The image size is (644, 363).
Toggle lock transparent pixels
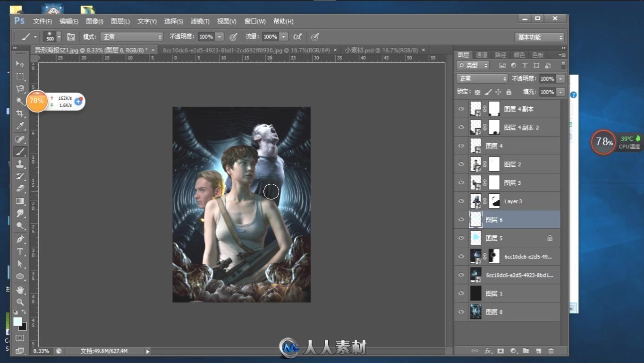(477, 92)
